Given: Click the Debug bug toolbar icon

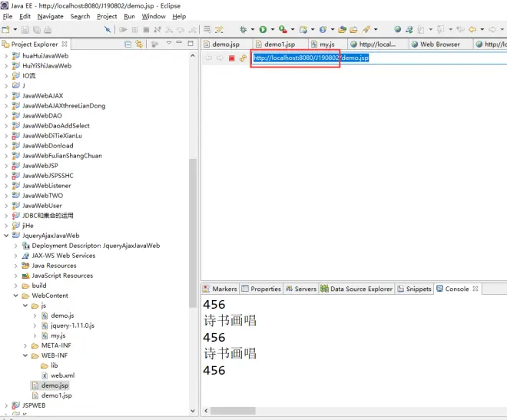Looking at the screenshot, I should pos(243,30).
